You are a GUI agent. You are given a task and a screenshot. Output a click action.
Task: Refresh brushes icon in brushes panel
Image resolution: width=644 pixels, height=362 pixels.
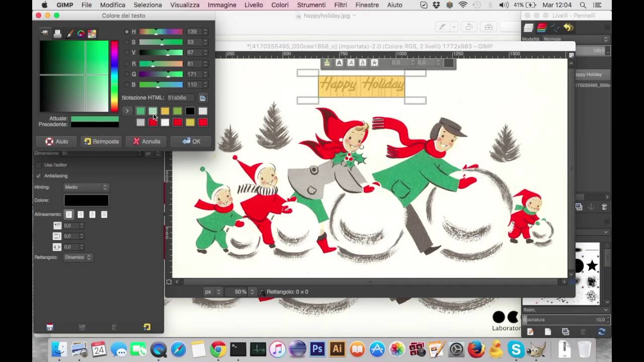(601, 332)
